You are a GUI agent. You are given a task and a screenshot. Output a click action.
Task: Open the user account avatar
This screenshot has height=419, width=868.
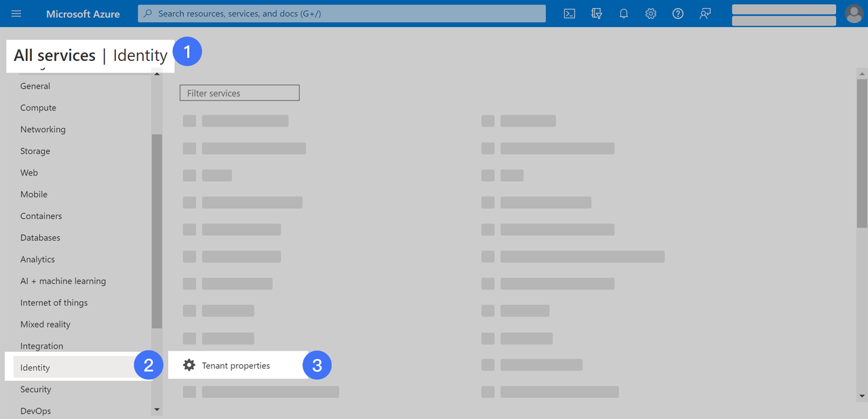[x=854, y=14]
